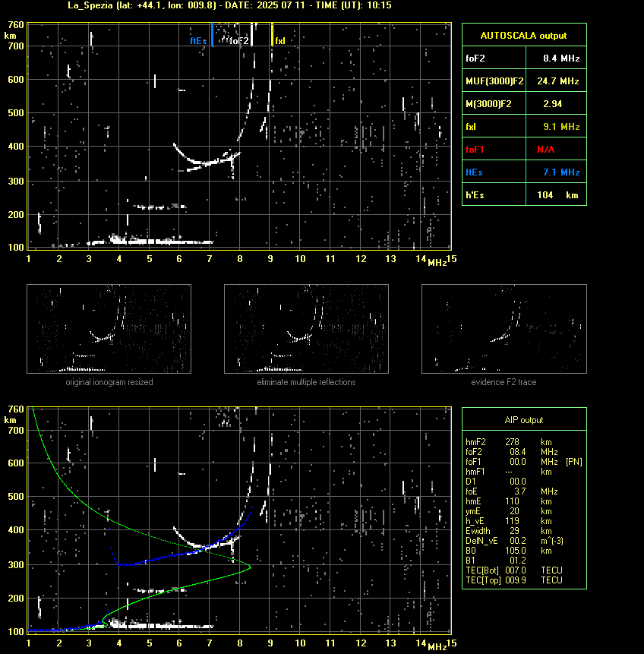Click the ionogram title header with La_Spezia date

[x=229, y=5]
